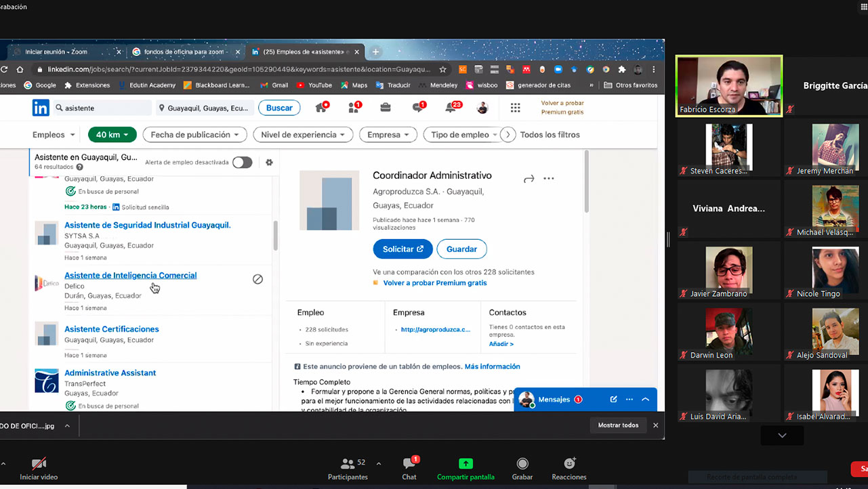Open downloaded jpg file options caret

point(67,426)
